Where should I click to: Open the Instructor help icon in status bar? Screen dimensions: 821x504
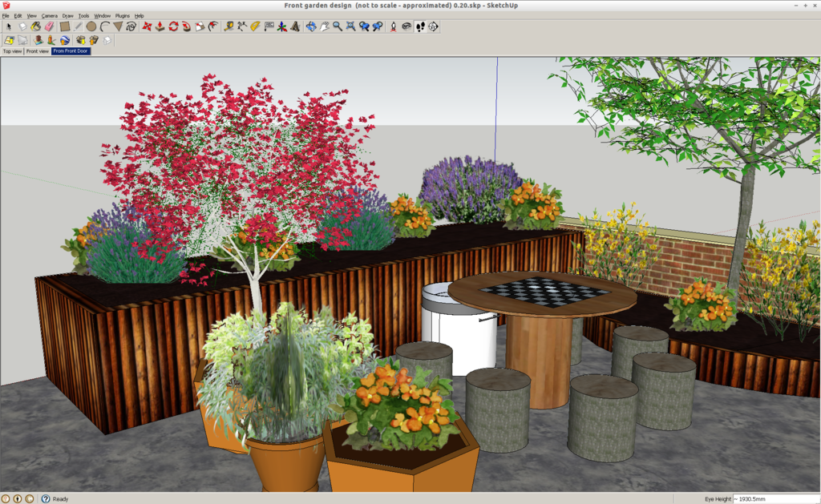click(46, 498)
